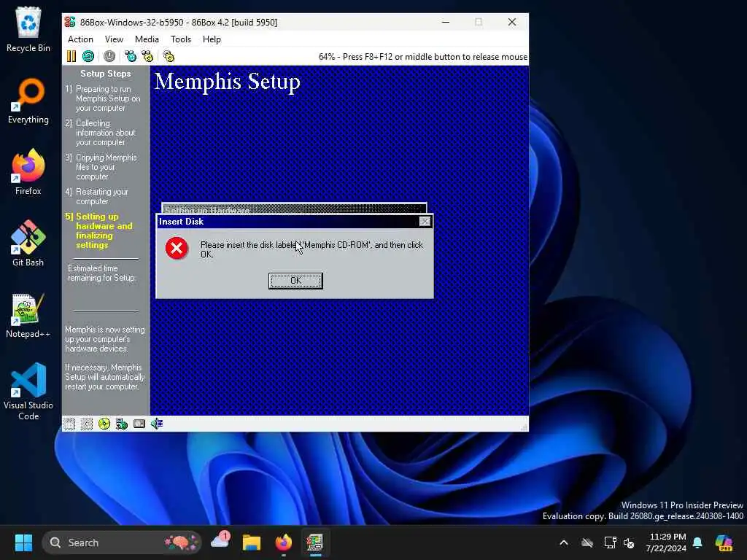Open the OneDrive cloud taskbar icon
The image size is (747, 560).
[x=220, y=542]
